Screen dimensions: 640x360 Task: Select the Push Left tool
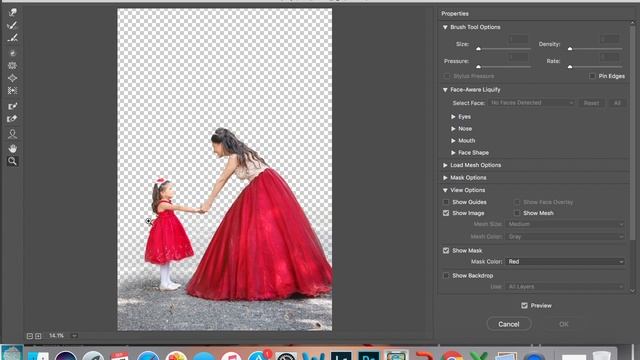pyautogui.click(x=12, y=91)
